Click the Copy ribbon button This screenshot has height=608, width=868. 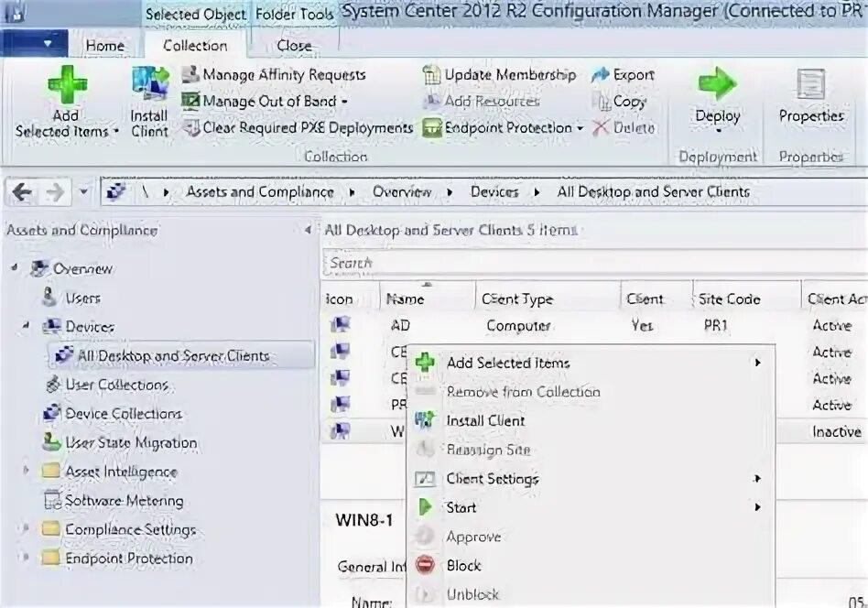pyautogui.click(x=620, y=102)
